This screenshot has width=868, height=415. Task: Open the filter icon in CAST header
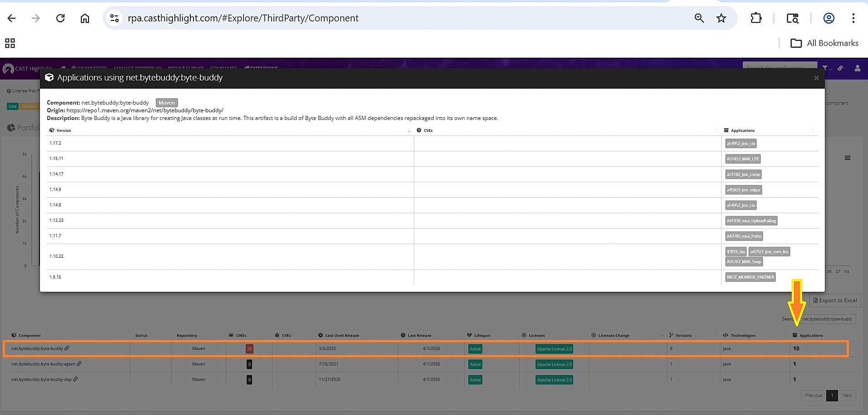tap(825, 68)
